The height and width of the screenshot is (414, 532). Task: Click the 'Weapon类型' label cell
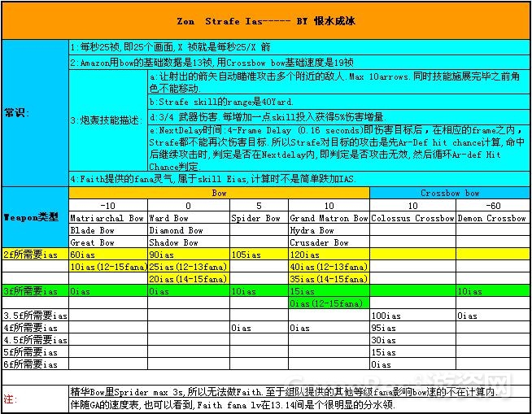point(35,217)
